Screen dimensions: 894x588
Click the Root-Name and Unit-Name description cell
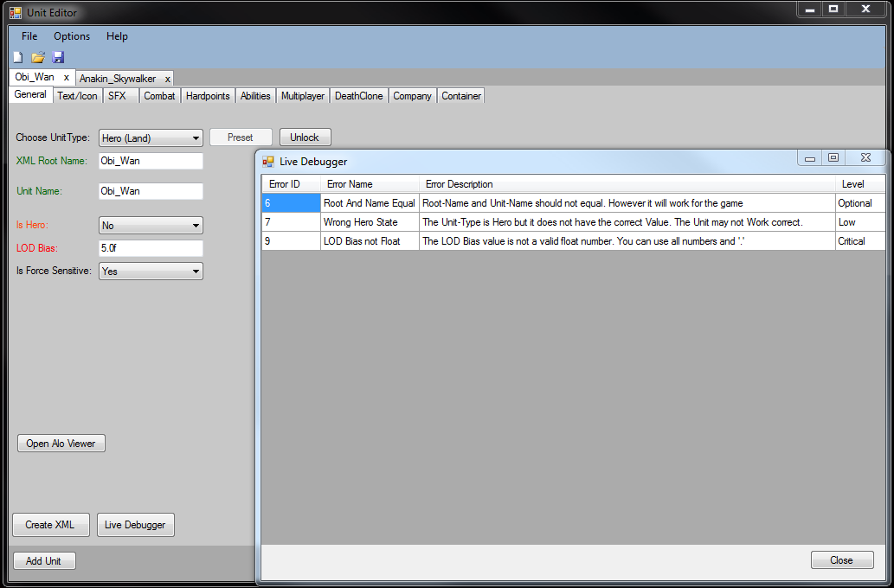[627, 203]
